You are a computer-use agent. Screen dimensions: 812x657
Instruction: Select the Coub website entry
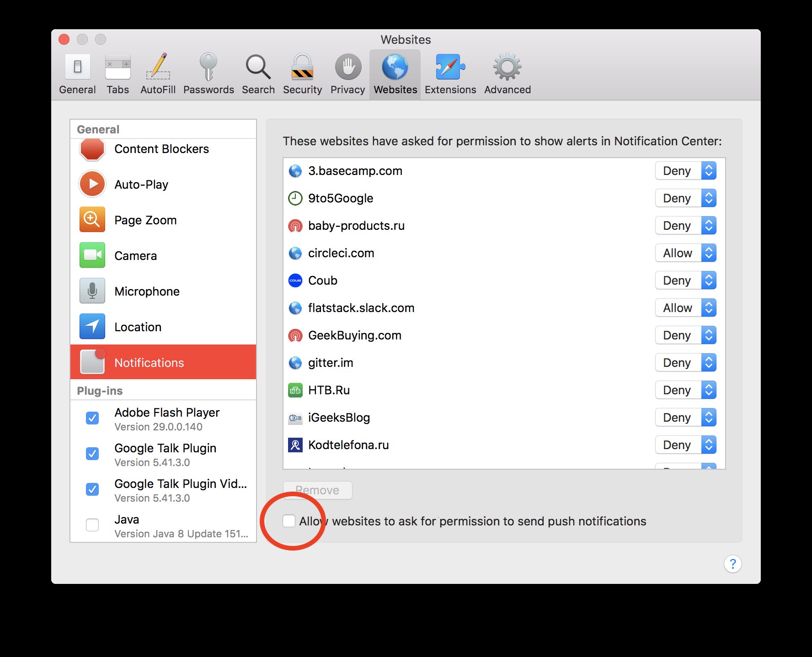coord(504,281)
